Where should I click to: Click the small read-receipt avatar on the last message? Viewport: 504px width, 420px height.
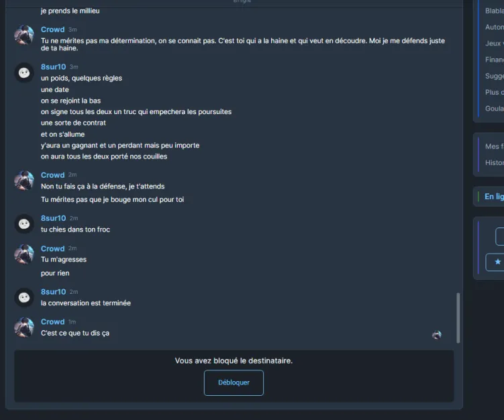(x=436, y=335)
